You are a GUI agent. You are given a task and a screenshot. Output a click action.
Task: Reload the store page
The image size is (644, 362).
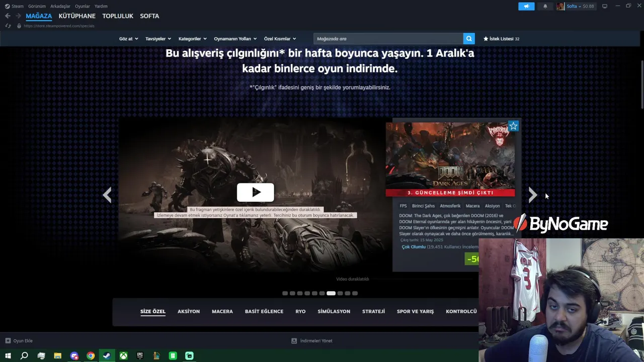click(x=8, y=26)
